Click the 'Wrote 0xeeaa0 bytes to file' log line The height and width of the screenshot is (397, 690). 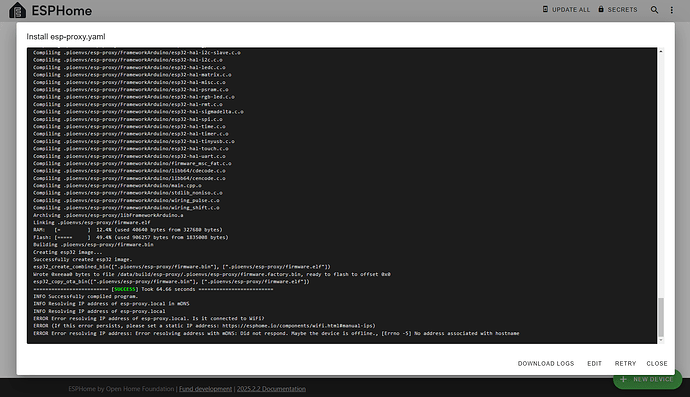pos(212,274)
